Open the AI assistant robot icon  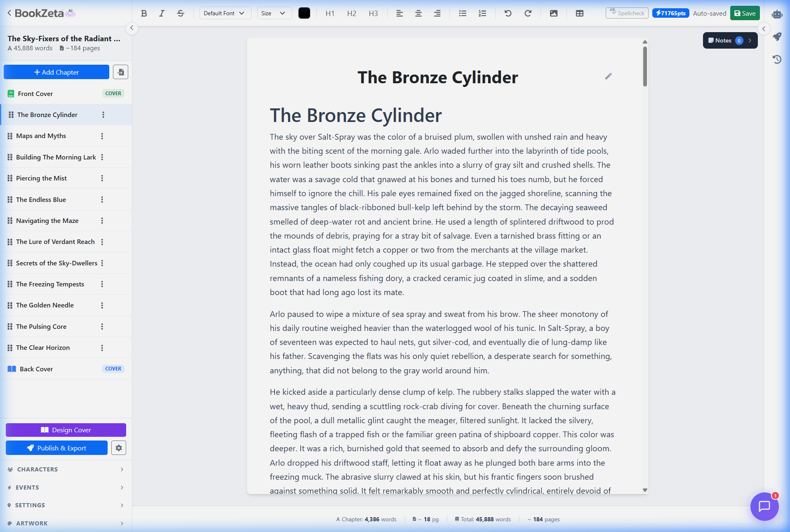pos(777,15)
